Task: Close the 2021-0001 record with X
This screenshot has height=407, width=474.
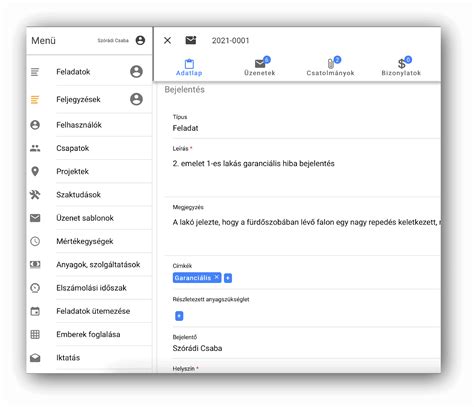Action: [167, 40]
